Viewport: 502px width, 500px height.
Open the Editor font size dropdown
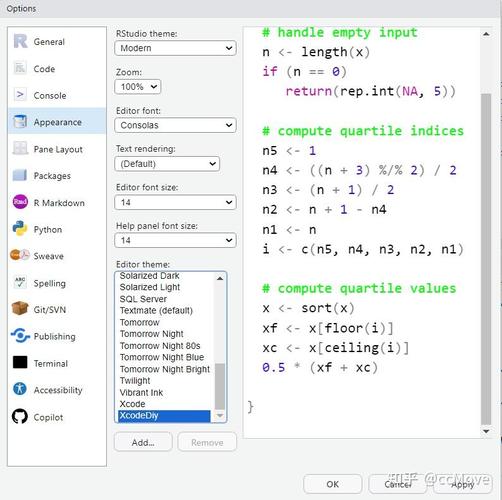click(175, 202)
